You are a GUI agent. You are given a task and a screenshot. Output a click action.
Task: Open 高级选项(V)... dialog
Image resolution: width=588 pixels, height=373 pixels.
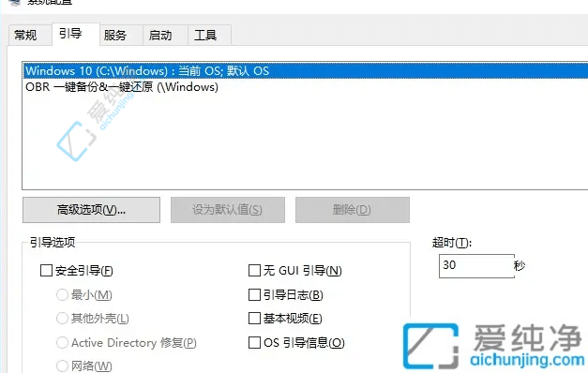tap(91, 210)
